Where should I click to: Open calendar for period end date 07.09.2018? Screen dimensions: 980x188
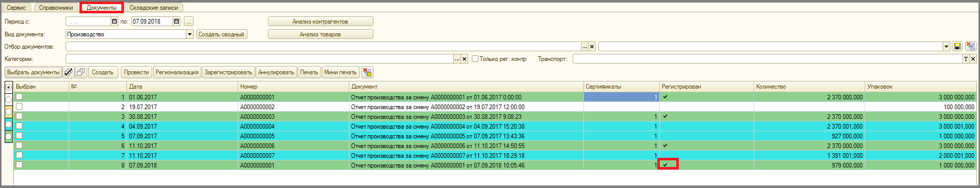coord(176,22)
